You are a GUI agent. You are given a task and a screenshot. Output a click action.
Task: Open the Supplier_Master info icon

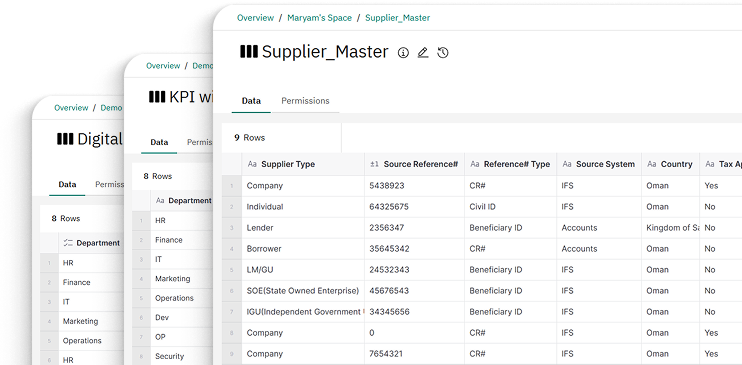pyautogui.click(x=403, y=53)
